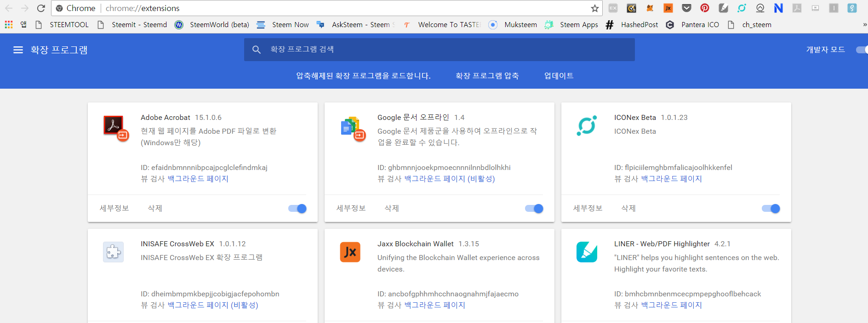
Task: Open the ICONex toolbar extension icon
Action: (x=742, y=8)
